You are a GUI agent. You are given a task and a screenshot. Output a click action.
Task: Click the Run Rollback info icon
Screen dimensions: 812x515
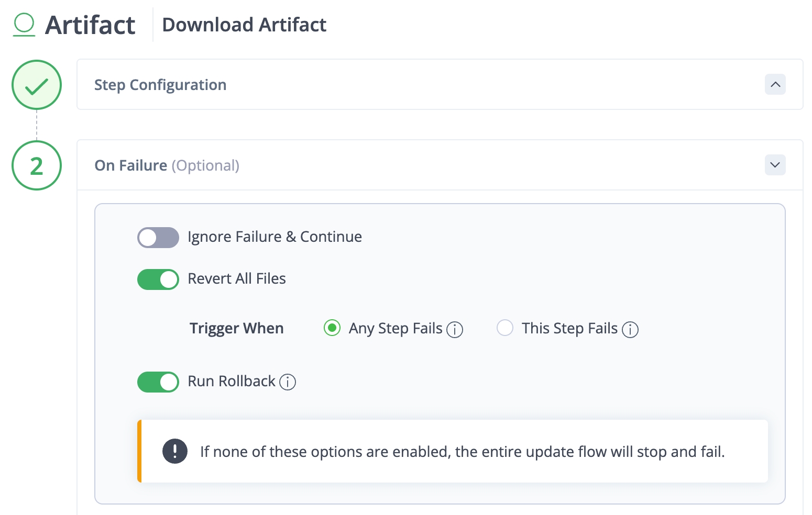(288, 382)
